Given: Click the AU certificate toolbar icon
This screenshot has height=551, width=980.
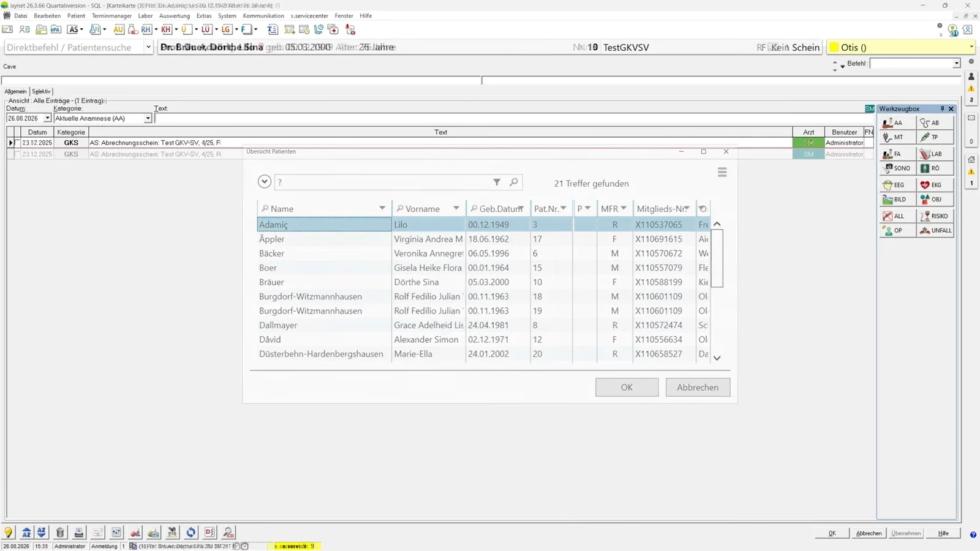Looking at the screenshot, I should tap(119, 29).
